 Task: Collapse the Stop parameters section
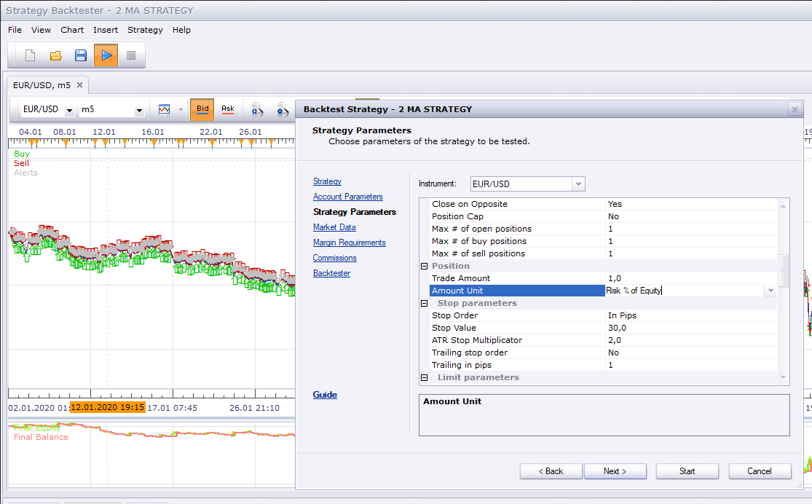pyautogui.click(x=424, y=304)
